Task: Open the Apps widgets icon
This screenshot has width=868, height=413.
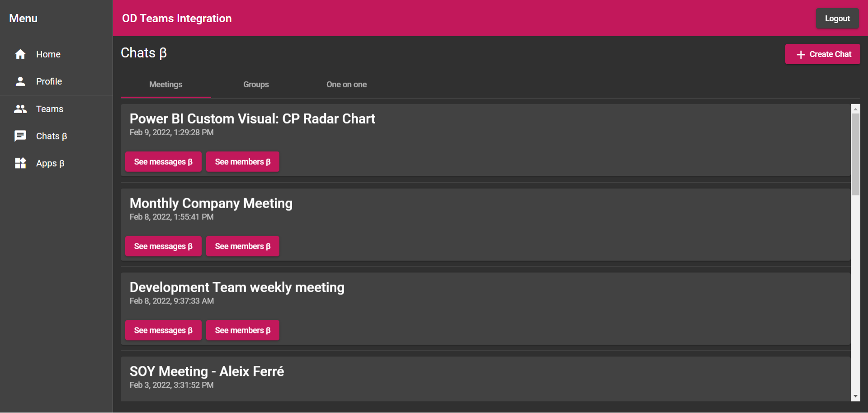Action: [x=20, y=163]
